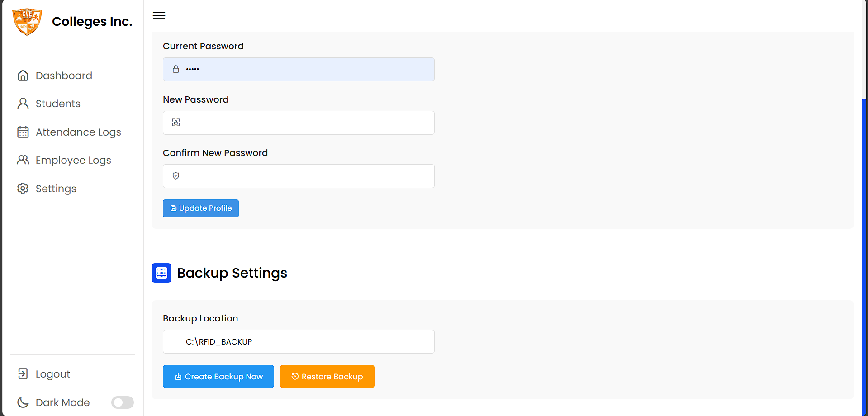Click the Employee Logs people icon

[x=23, y=160]
